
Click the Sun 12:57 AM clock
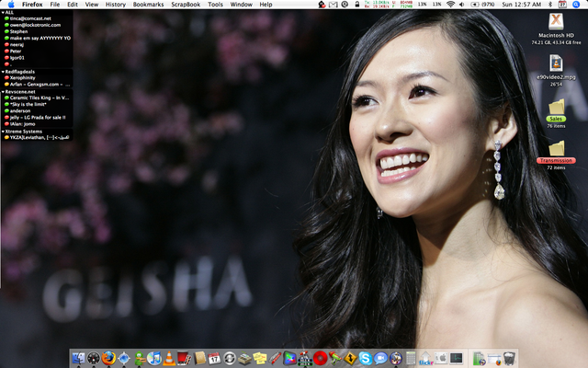pos(521,5)
